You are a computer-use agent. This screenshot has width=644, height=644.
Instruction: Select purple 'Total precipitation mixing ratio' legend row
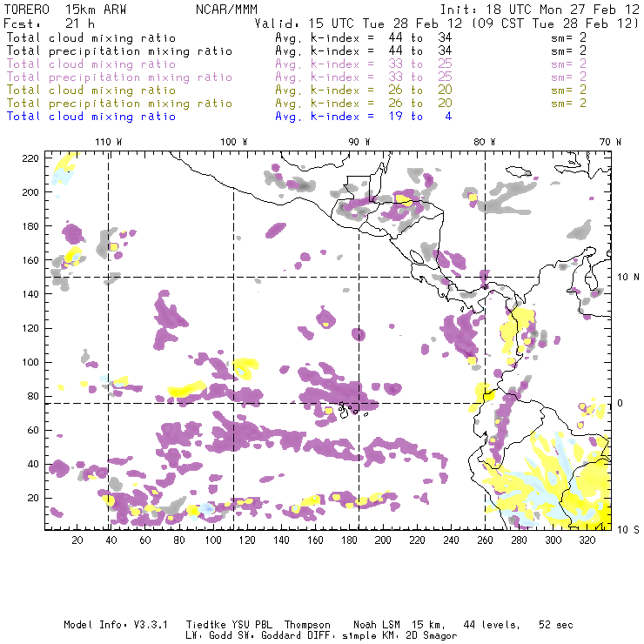297,77
